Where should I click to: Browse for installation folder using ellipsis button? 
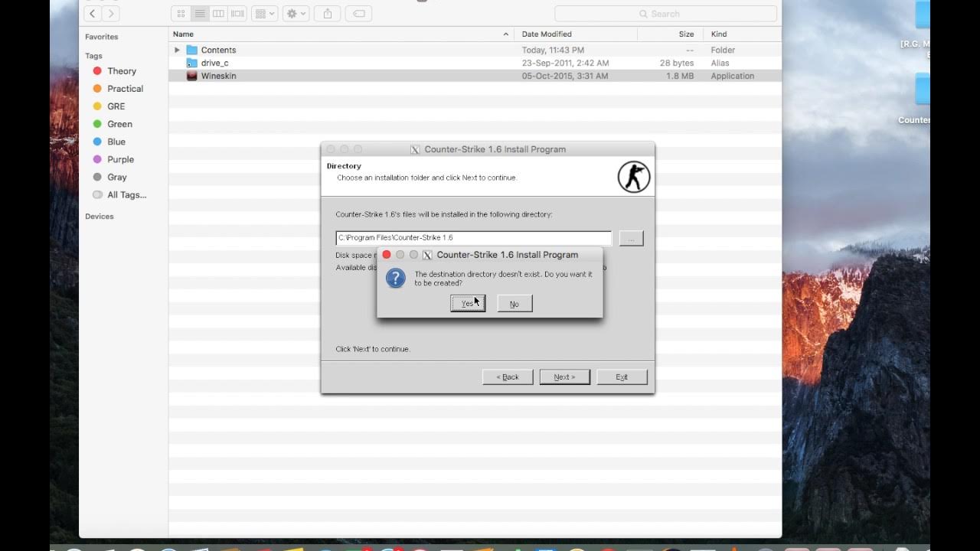pos(631,238)
